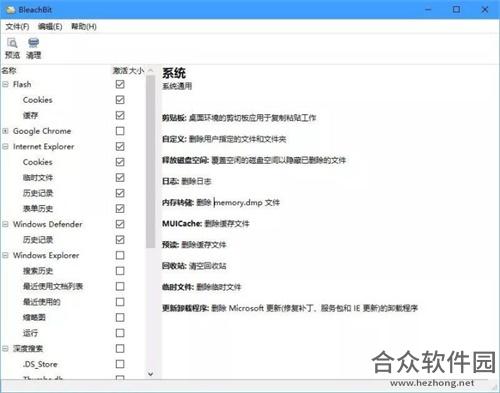Enable the Windows Explorer checkbox
Screen dimensions: 500x393
tap(120, 255)
